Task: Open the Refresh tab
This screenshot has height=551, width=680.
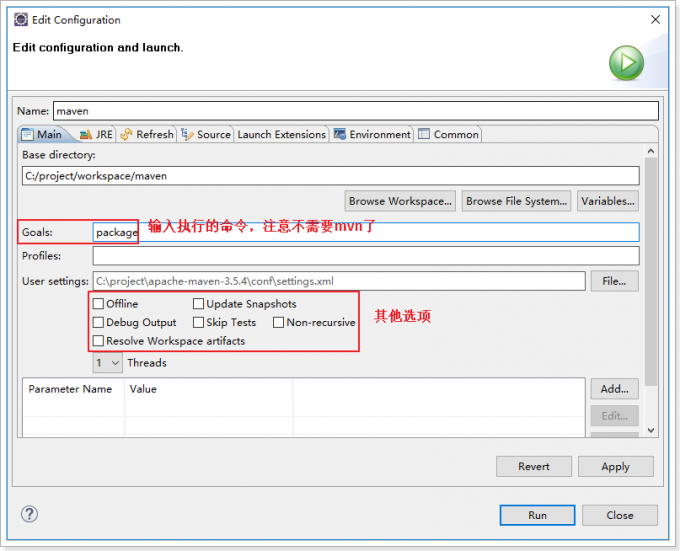Action: [147, 134]
